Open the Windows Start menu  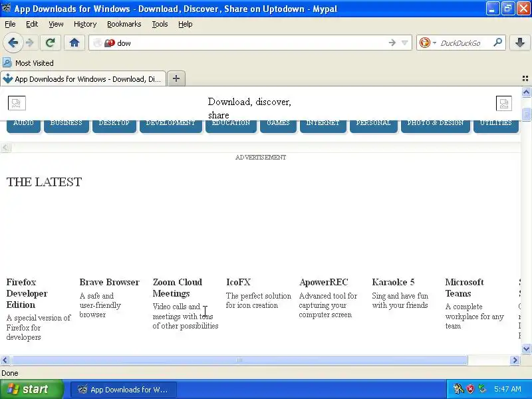pyautogui.click(x=31, y=389)
